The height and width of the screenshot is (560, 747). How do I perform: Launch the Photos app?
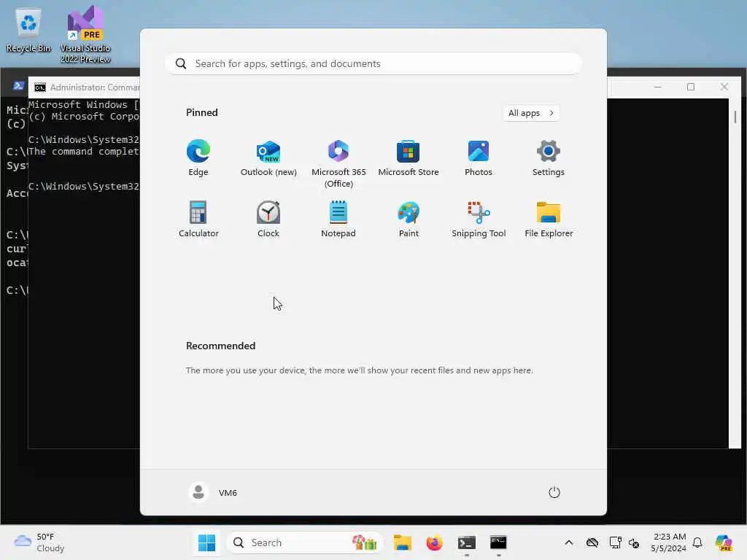479,158
